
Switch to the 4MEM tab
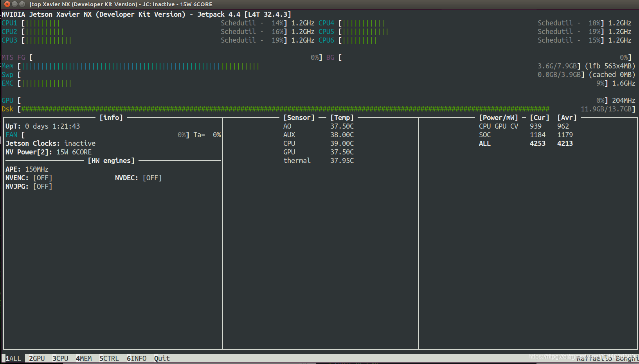(x=84, y=359)
